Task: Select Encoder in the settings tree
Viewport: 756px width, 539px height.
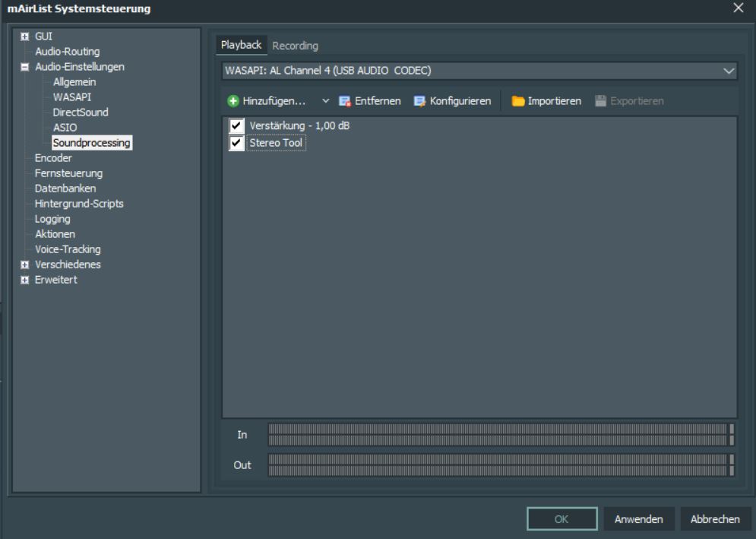Action: pos(53,158)
